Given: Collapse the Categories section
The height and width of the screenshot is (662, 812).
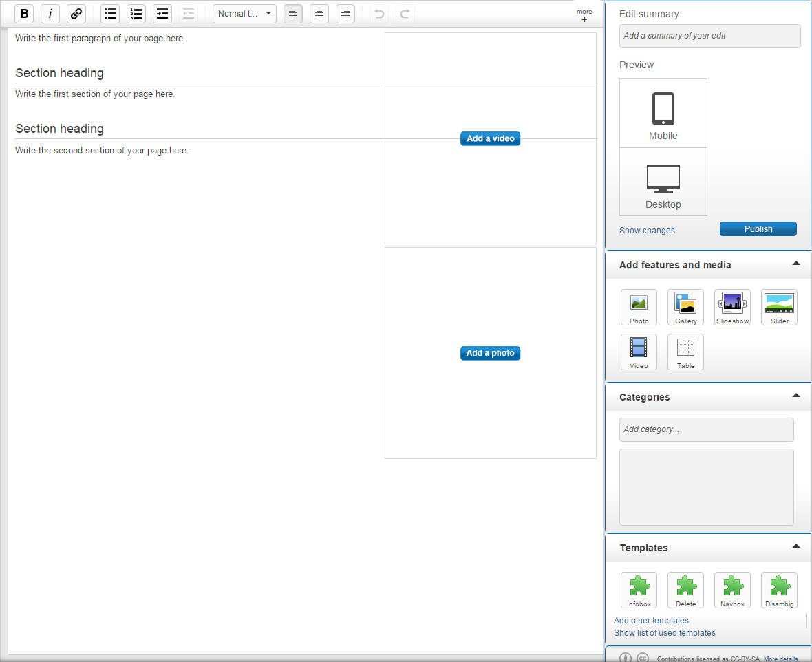Looking at the screenshot, I should (x=796, y=396).
